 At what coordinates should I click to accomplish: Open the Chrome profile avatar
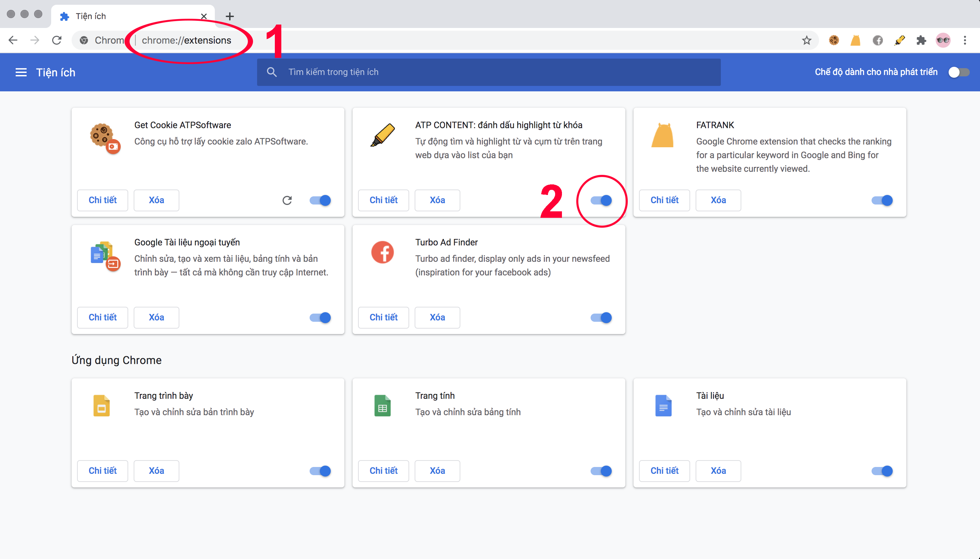point(943,40)
